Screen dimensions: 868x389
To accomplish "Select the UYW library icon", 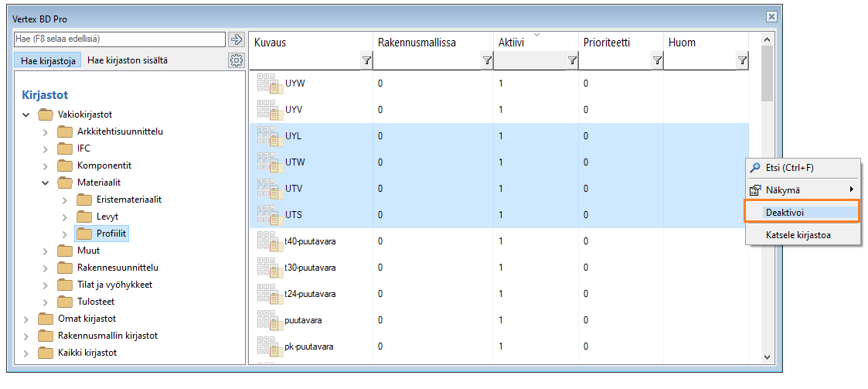I will pos(270,84).
